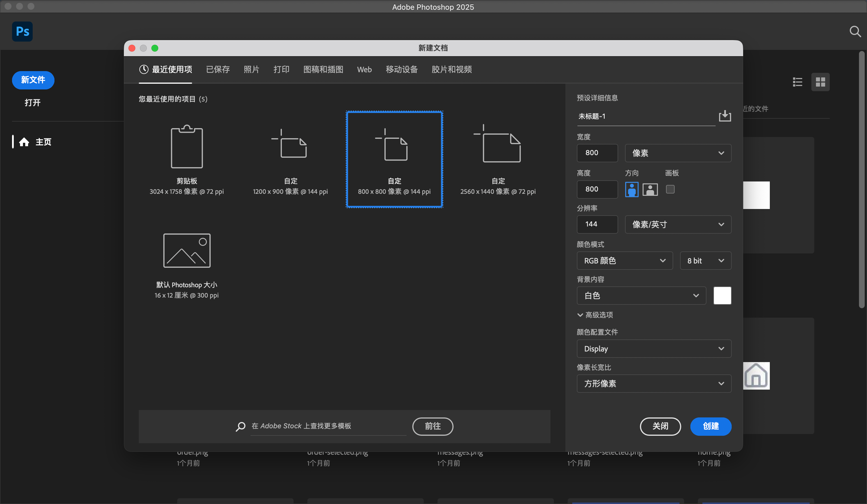Viewport: 867px width, 504px height.
Task: Choose the 1200 x 900 自定 preset
Action: pyautogui.click(x=290, y=160)
